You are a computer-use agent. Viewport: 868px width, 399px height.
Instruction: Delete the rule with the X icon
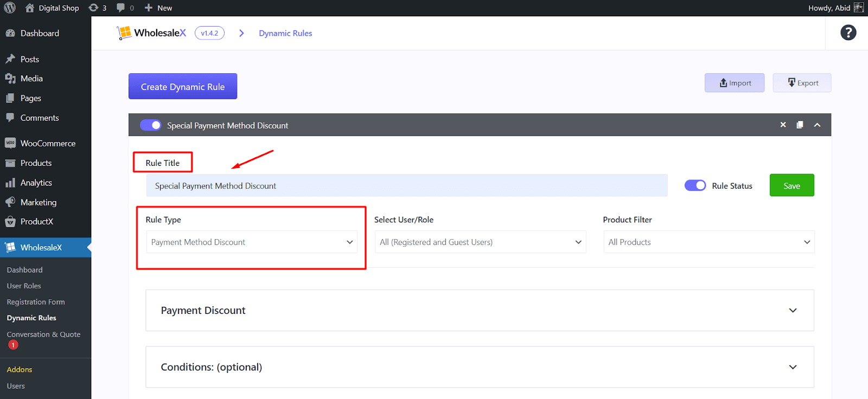tap(783, 125)
